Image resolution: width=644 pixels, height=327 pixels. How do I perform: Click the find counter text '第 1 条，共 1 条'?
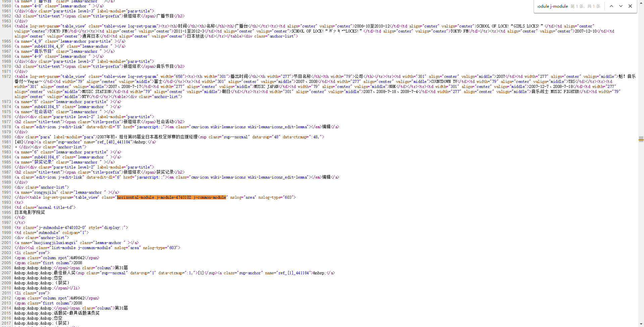pos(586,6)
